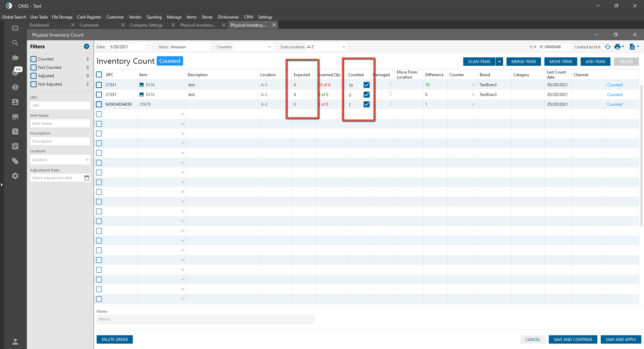The width and height of the screenshot is (644, 349).
Task: Open the printer options
Action: coord(619,47)
